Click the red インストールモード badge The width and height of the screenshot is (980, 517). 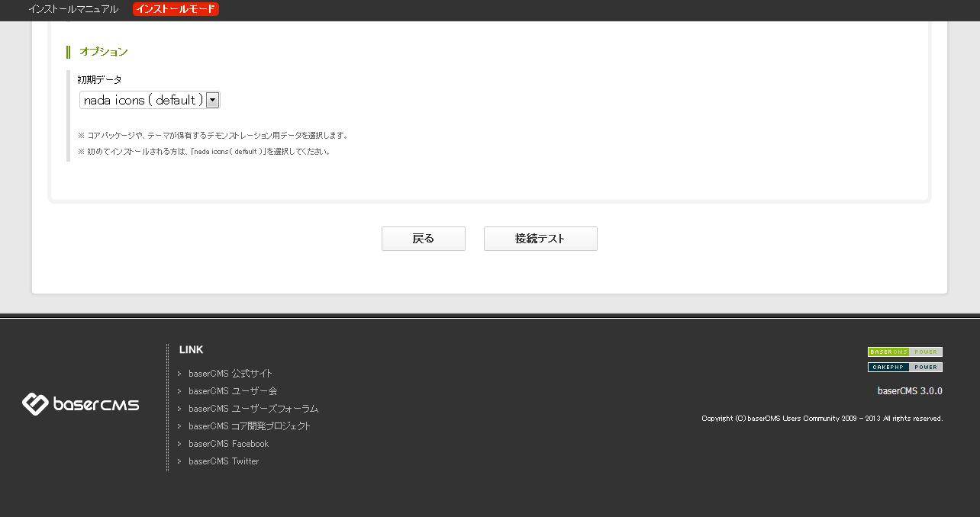point(176,10)
